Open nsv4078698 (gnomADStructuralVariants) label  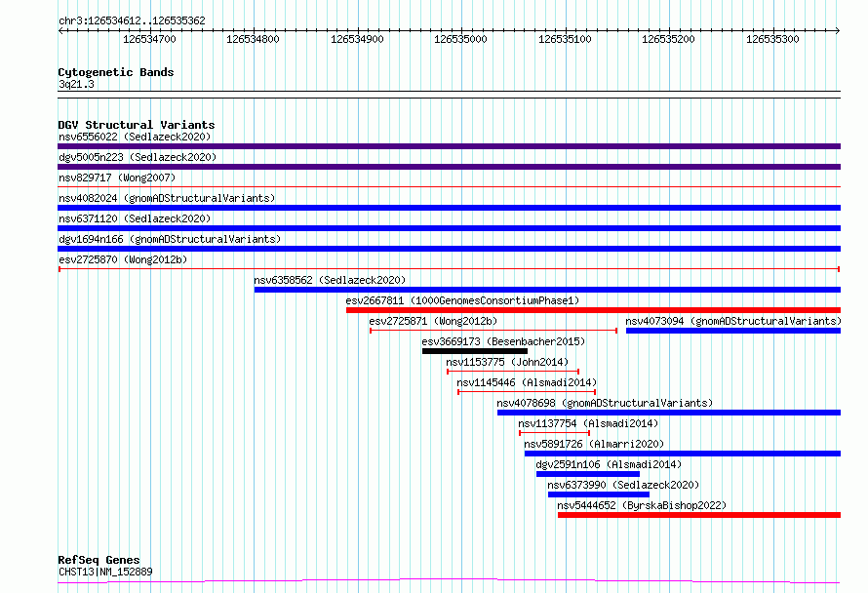coord(605,403)
